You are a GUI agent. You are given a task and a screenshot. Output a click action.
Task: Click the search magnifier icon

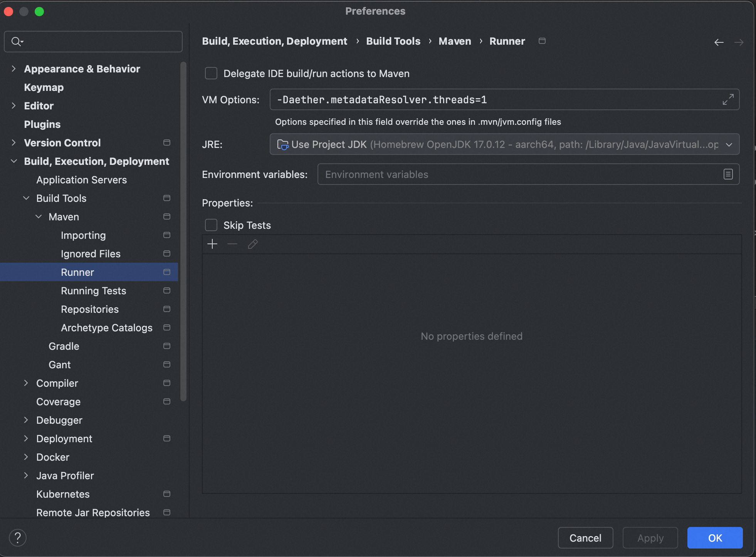(17, 42)
